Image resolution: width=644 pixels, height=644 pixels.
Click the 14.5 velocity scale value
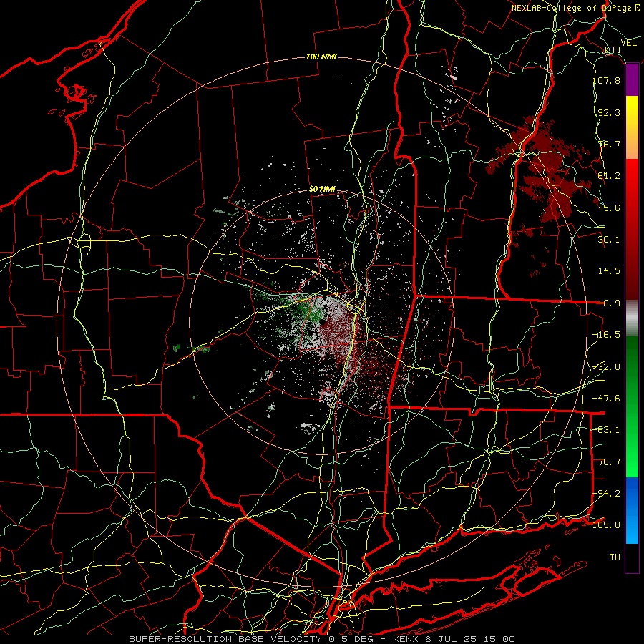pos(609,271)
